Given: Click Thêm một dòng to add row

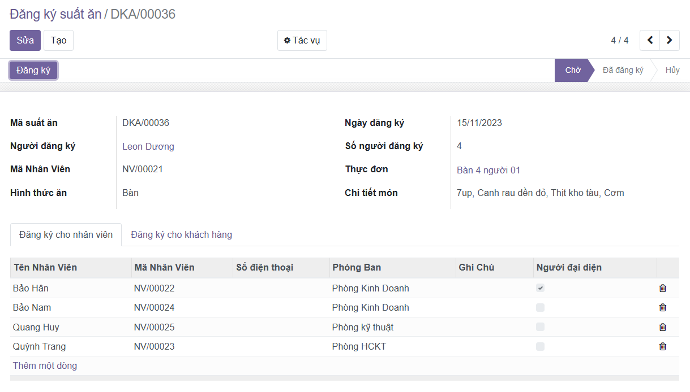Looking at the screenshot, I should tap(45, 366).
